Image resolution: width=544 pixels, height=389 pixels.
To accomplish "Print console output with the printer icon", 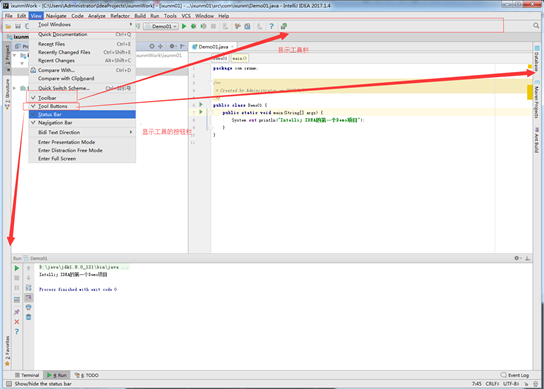I will click(28, 307).
